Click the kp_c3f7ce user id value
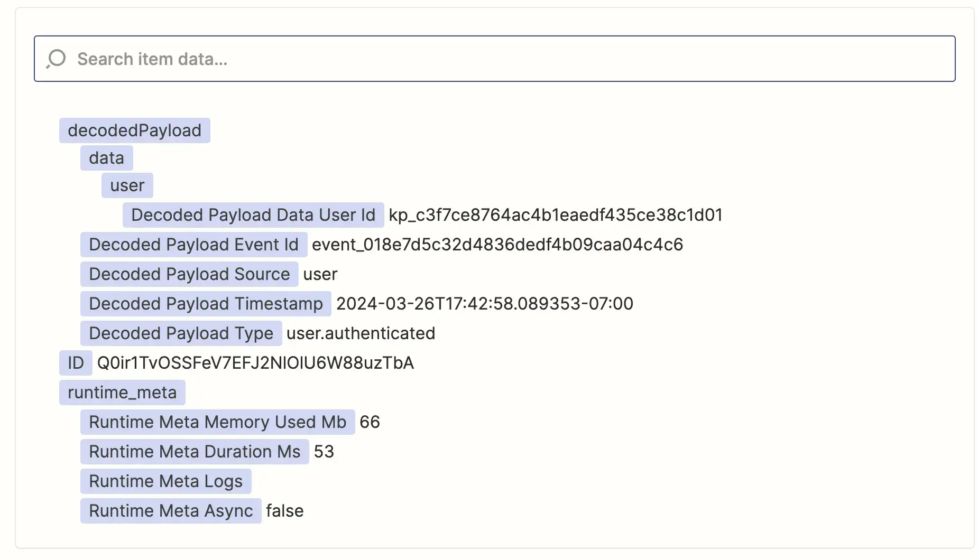 555,215
